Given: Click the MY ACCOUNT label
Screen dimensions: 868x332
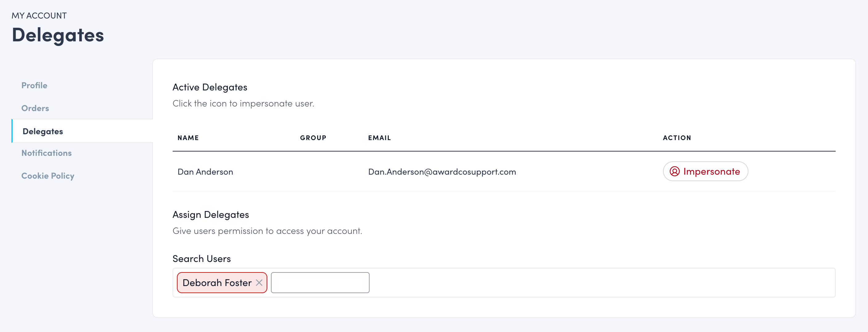Looking at the screenshot, I should click(x=39, y=15).
